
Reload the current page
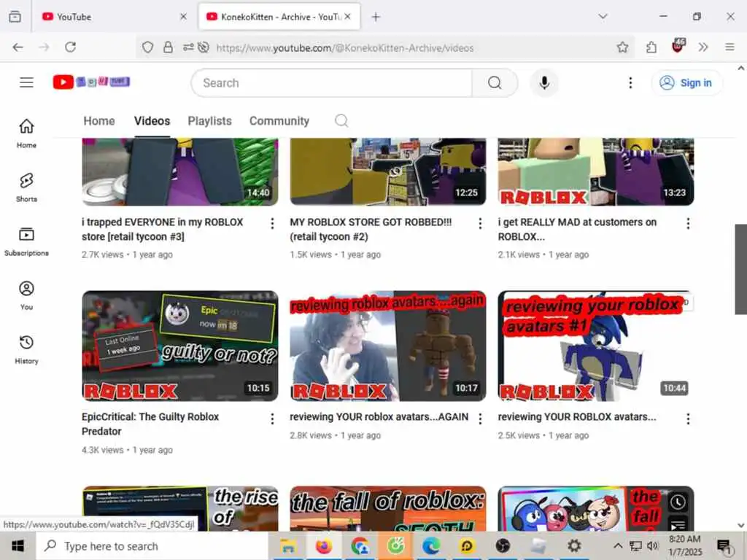[x=71, y=47]
